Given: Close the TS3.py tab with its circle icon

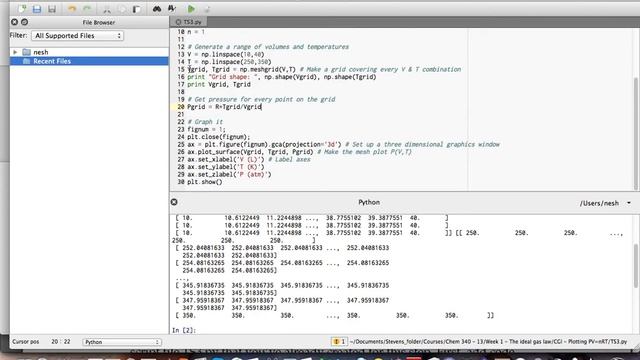Looking at the screenshot, I should click(x=178, y=22).
